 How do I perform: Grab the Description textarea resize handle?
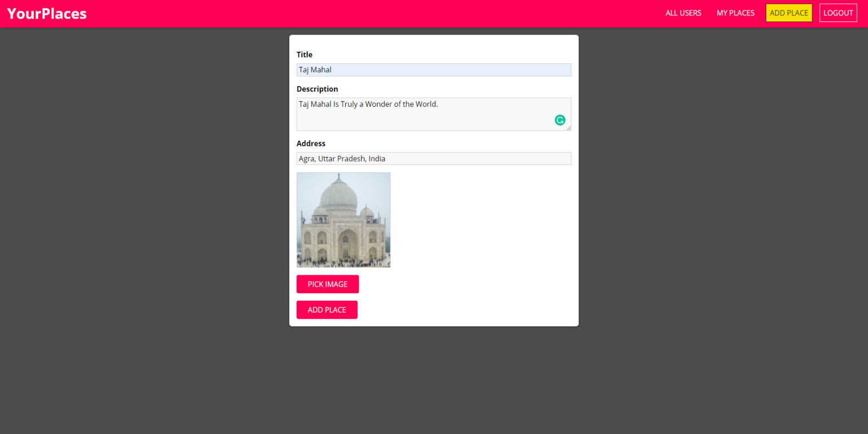[x=568, y=128]
